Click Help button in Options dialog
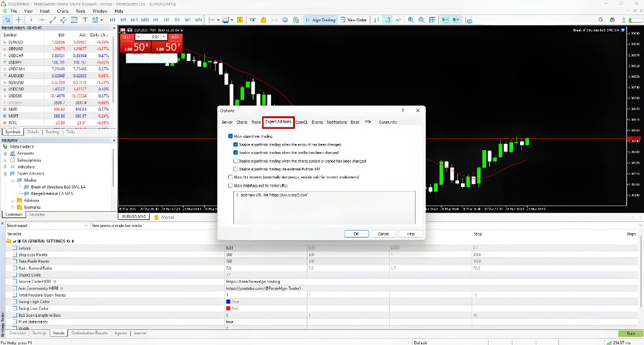Viewport: 644px width, 345px height. [411, 234]
